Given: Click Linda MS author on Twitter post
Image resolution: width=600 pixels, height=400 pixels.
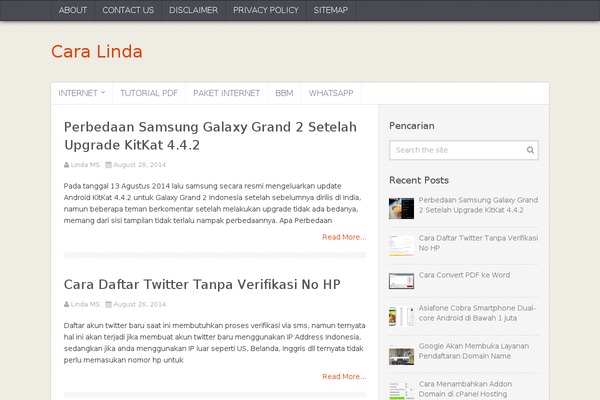Looking at the screenshot, I should point(85,304).
